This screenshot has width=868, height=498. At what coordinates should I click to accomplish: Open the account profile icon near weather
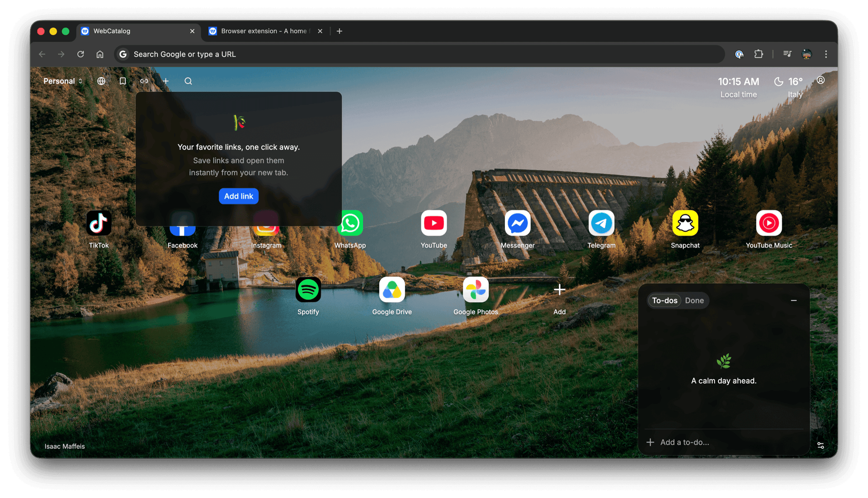click(x=821, y=80)
